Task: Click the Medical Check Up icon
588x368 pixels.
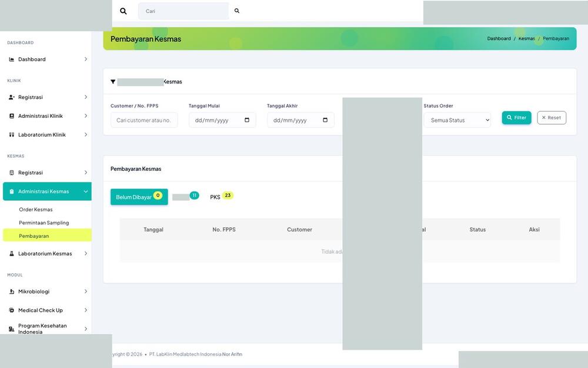Action: tap(12, 310)
